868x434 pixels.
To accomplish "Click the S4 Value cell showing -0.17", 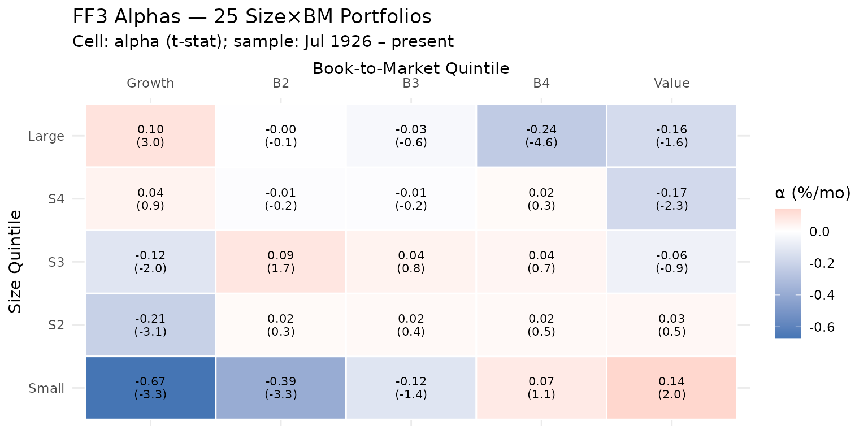I will [672, 199].
